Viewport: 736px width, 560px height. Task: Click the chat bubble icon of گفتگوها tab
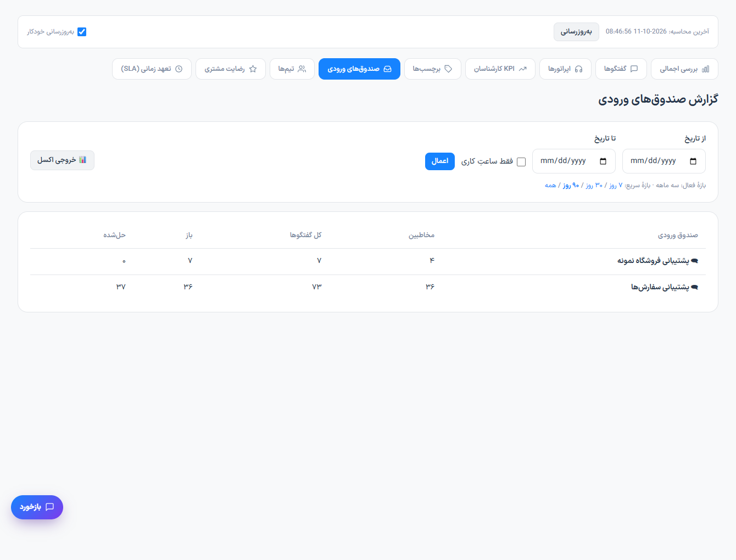634,69
